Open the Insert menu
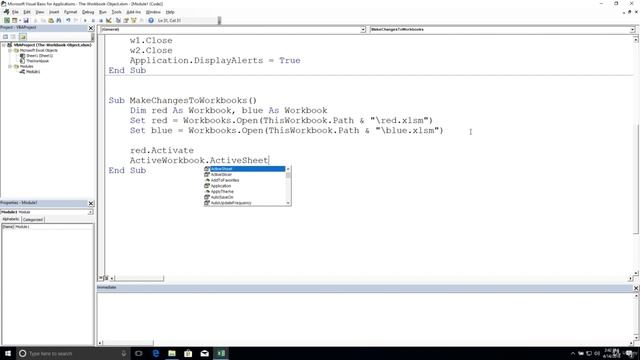The width and height of the screenshot is (640, 360). [54, 12]
